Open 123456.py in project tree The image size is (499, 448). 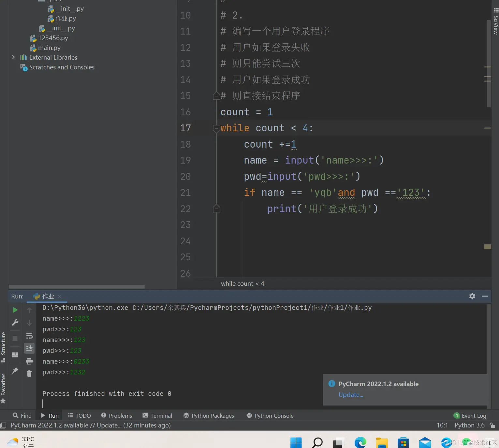coord(53,38)
